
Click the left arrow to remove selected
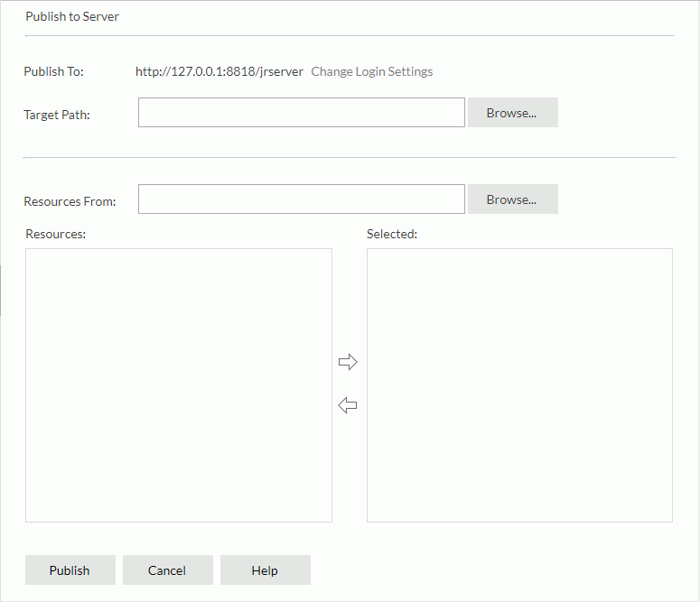tap(348, 405)
